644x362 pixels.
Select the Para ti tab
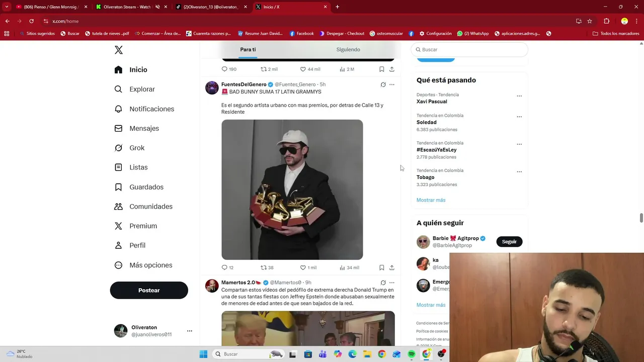click(x=248, y=49)
